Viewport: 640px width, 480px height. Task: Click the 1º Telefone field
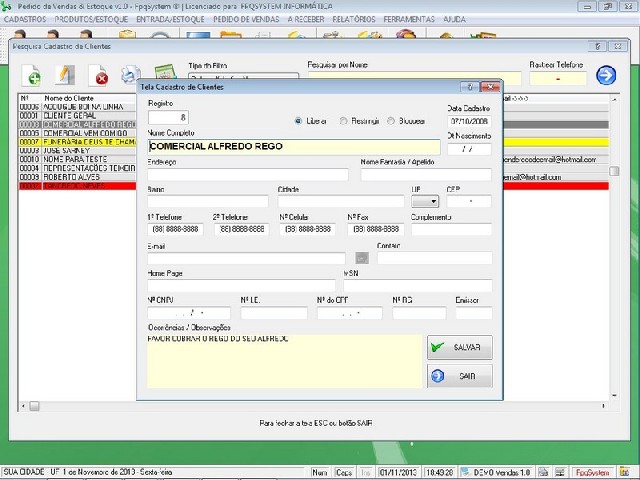176,229
